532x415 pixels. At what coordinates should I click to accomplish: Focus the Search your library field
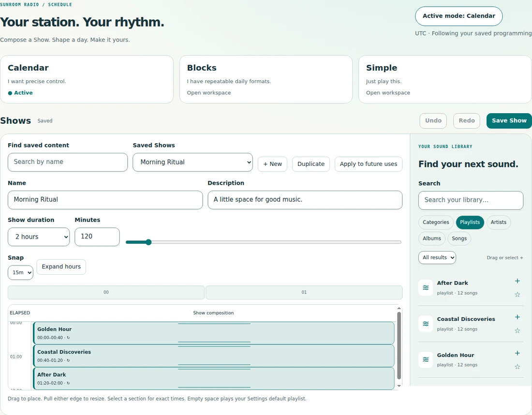[471, 200]
